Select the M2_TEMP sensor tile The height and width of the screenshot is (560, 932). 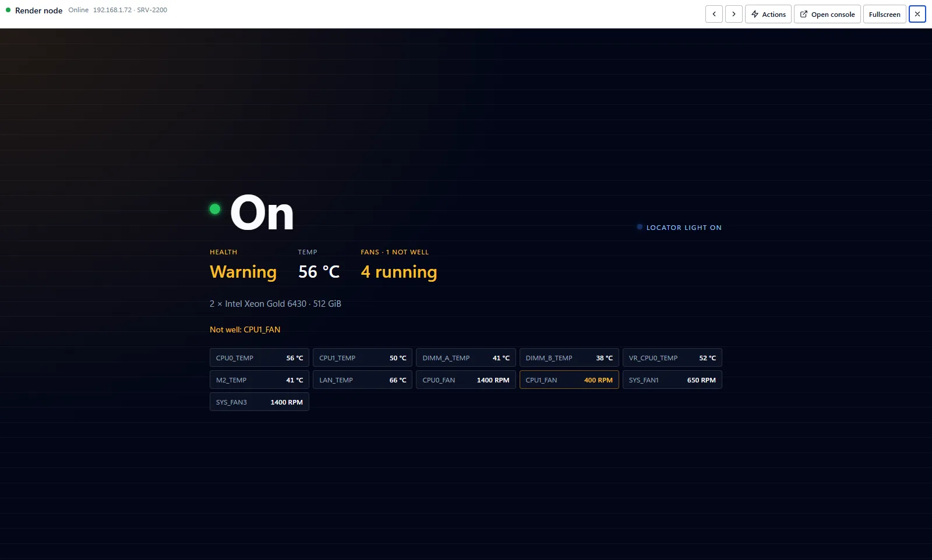click(259, 380)
